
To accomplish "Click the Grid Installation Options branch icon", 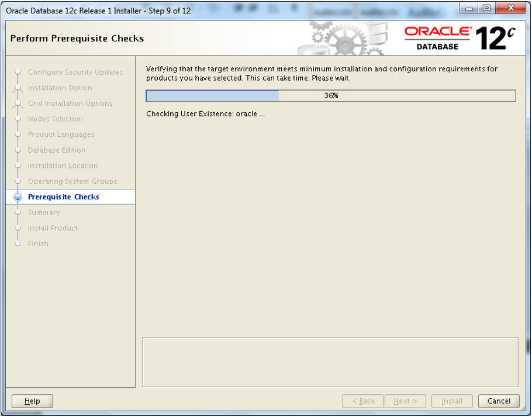I will click(x=18, y=104).
